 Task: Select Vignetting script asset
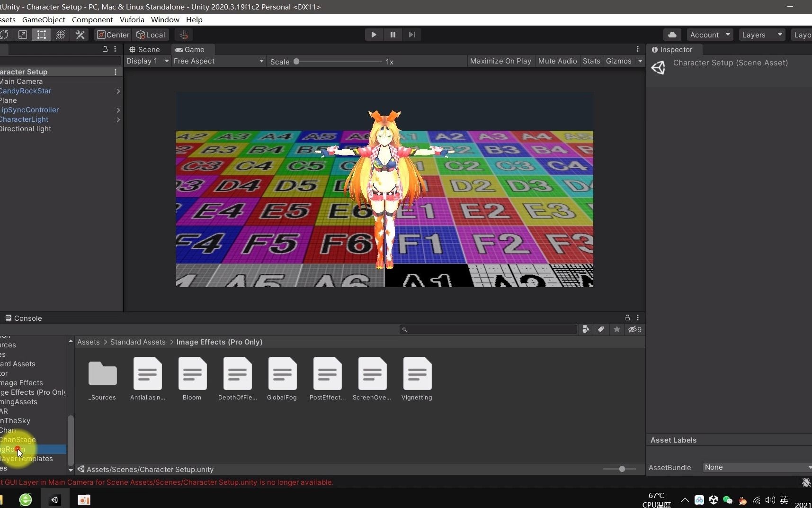pos(417,379)
